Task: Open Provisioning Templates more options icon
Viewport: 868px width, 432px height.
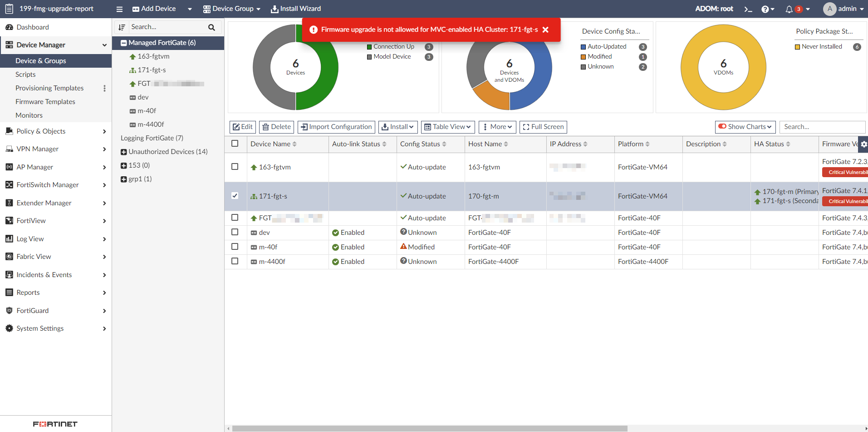Action: (104, 88)
